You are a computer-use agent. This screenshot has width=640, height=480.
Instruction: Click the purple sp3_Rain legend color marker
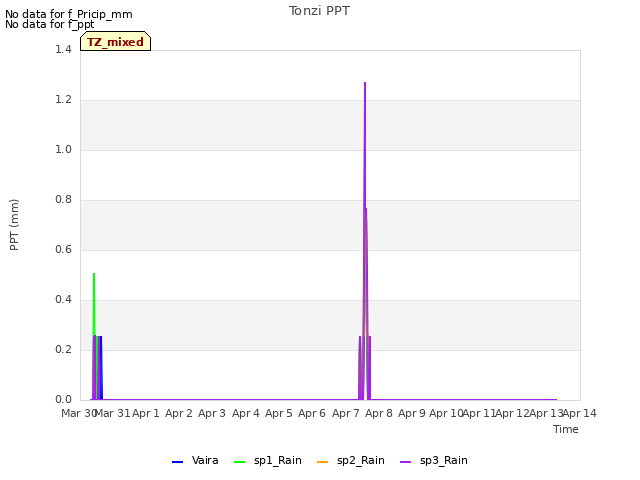click(405, 462)
